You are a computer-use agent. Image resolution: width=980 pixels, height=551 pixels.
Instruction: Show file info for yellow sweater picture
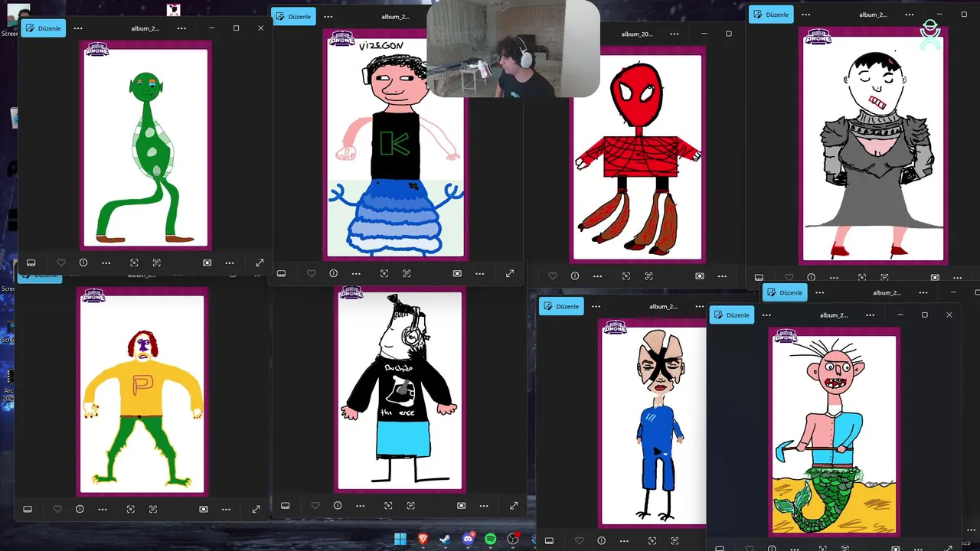coord(80,509)
